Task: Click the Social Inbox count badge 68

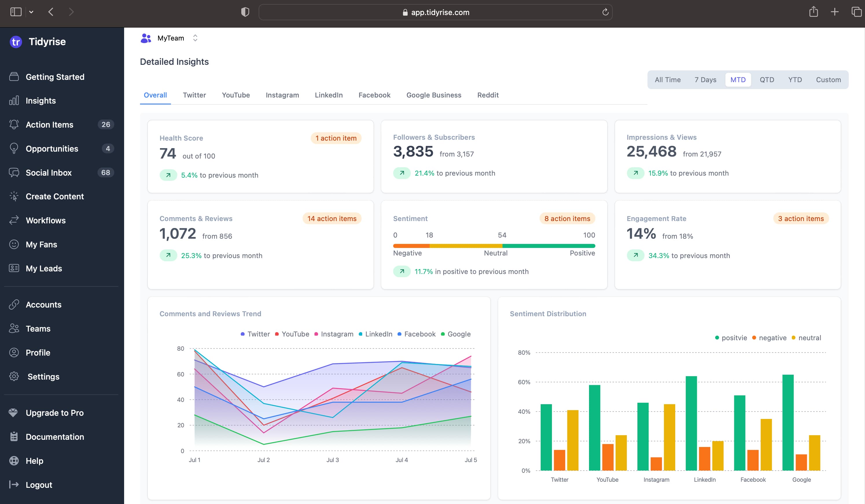Action: tap(106, 172)
